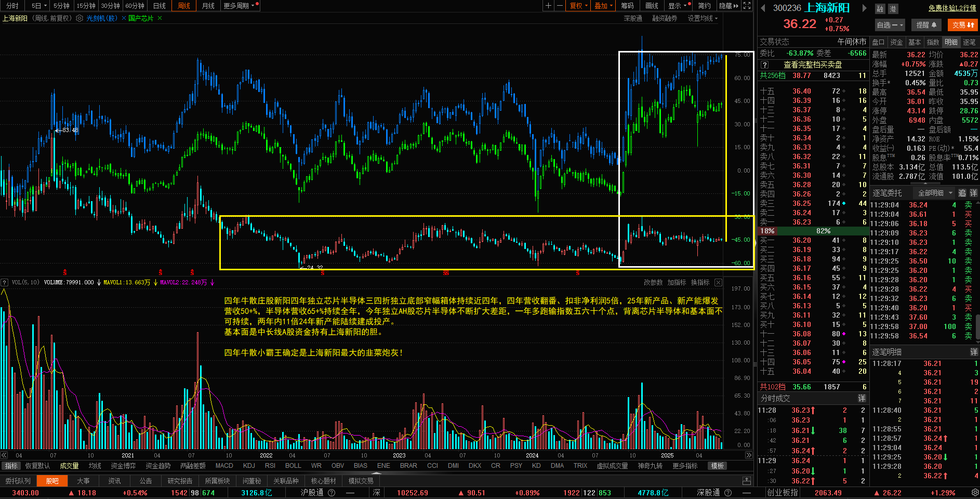This screenshot has height=499, width=980.
Task: Switch to 资金 tab
Action: point(896,42)
